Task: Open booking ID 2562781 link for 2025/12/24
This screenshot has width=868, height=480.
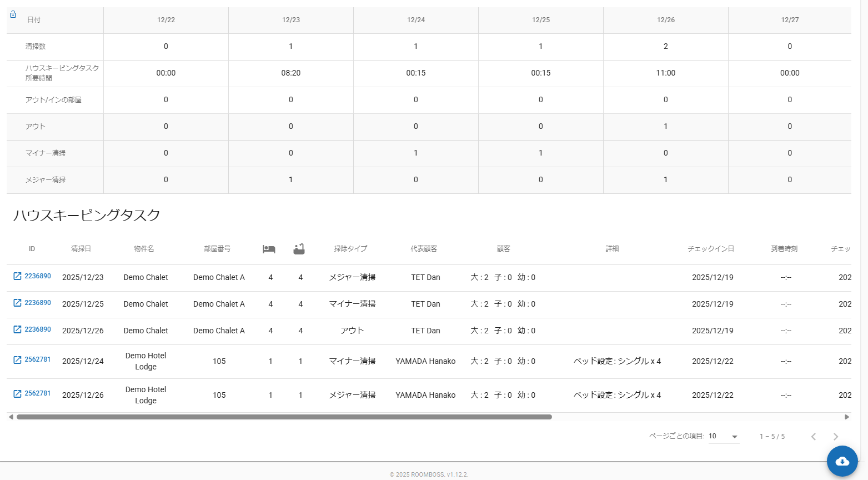Action: point(37,359)
